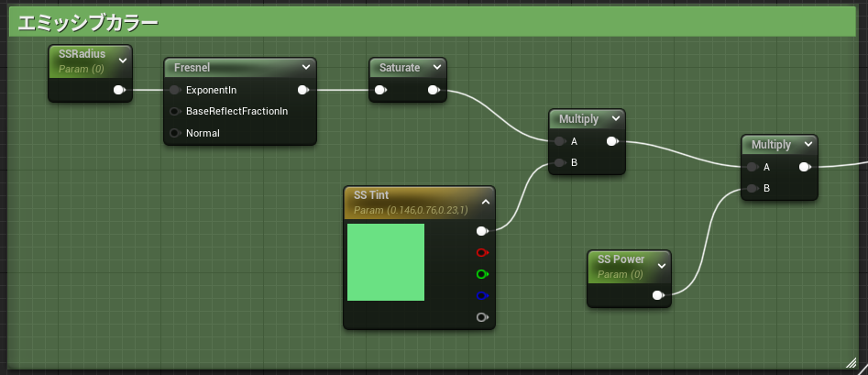Image resolution: width=868 pixels, height=375 pixels.
Task: Click the ExponentIn label in Fresnel
Action: [211, 90]
